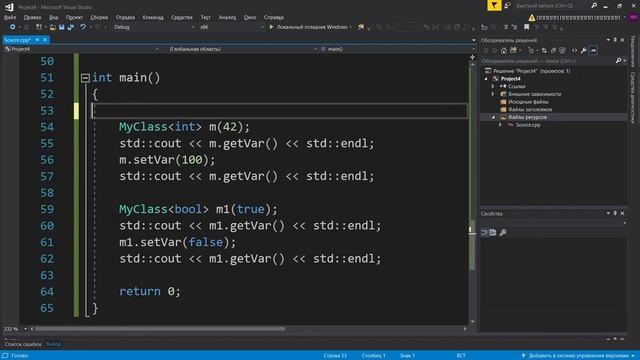Select the Source Files (Исходные файлы) folder

tap(528, 102)
